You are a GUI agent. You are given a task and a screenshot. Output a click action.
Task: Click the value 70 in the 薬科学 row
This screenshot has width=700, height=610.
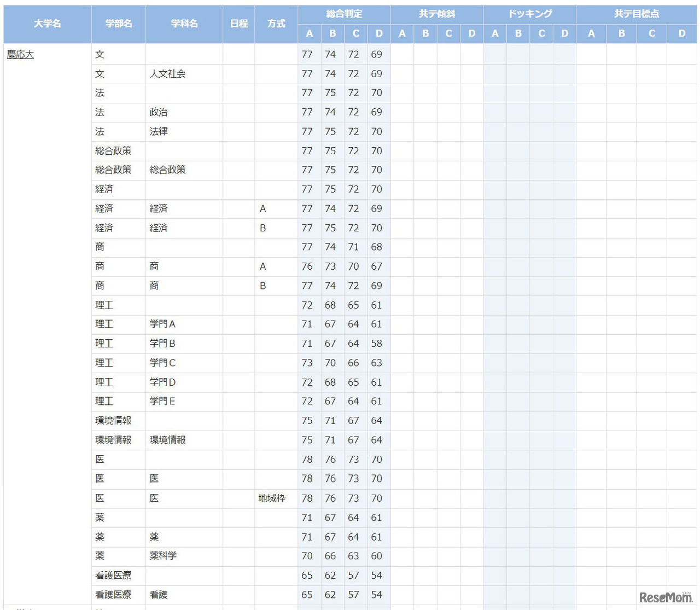pyautogui.click(x=307, y=556)
